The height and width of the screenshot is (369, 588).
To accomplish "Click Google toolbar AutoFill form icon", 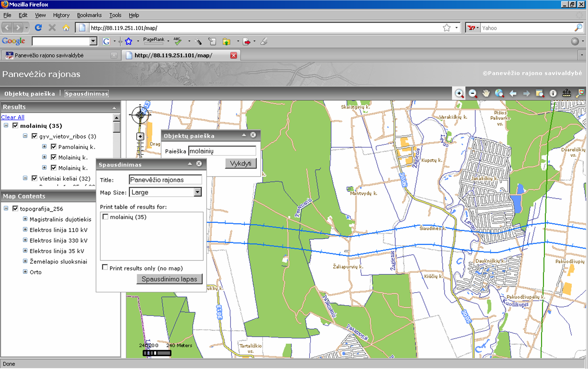I will click(212, 42).
